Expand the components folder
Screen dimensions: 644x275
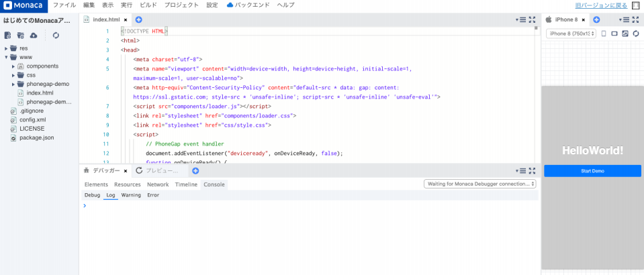tap(13, 66)
